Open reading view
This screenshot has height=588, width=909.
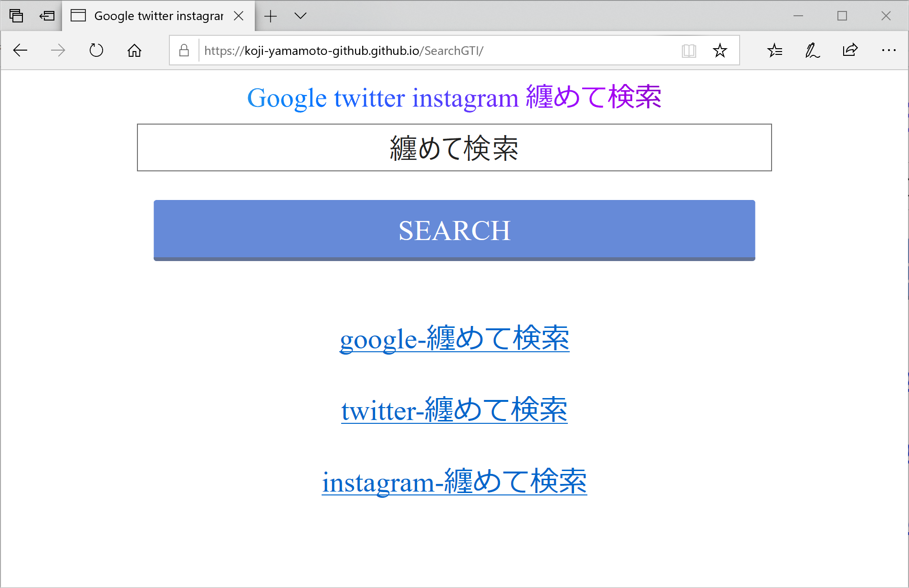(x=689, y=51)
